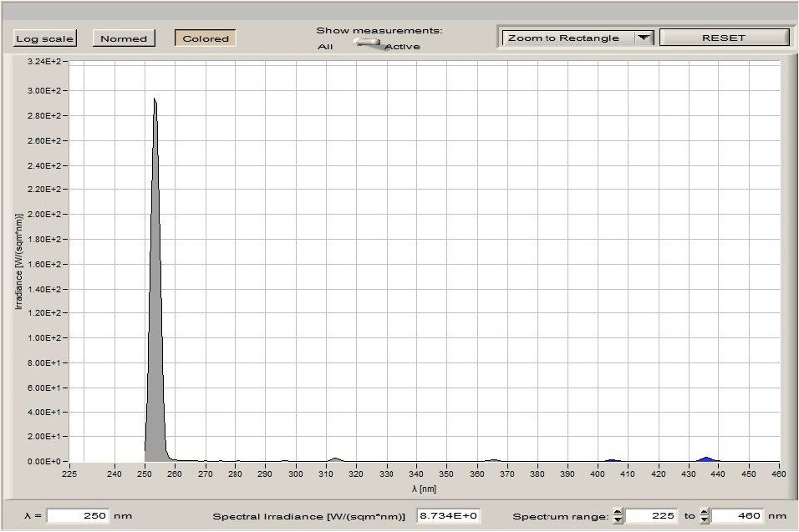
Task: Decrease the spectrum range end value
Action: click(x=705, y=519)
